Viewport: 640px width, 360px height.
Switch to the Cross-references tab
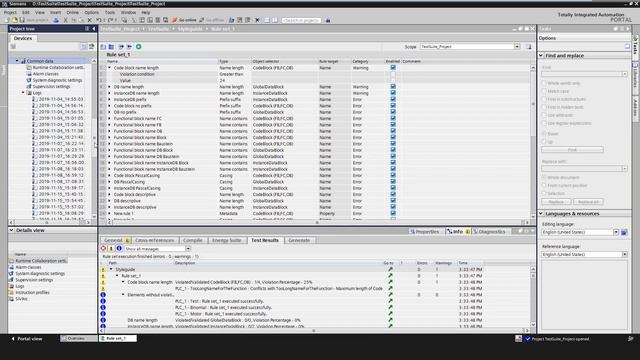tap(154, 240)
